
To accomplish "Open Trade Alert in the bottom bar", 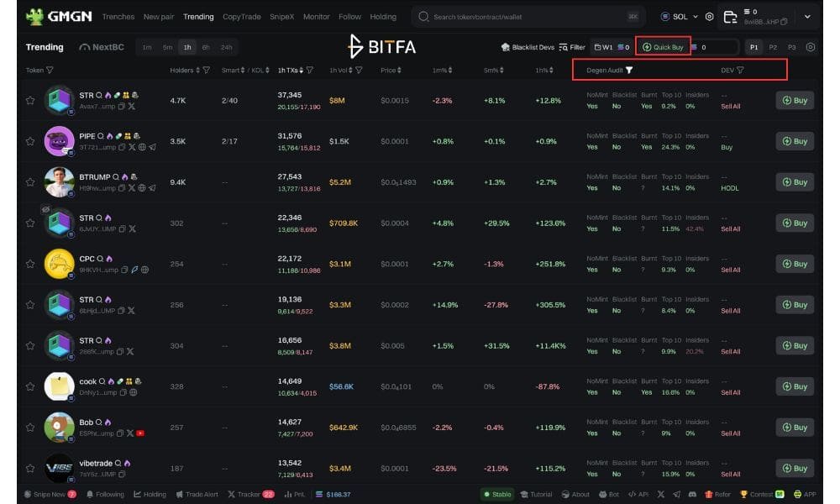I will pos(197,495).
